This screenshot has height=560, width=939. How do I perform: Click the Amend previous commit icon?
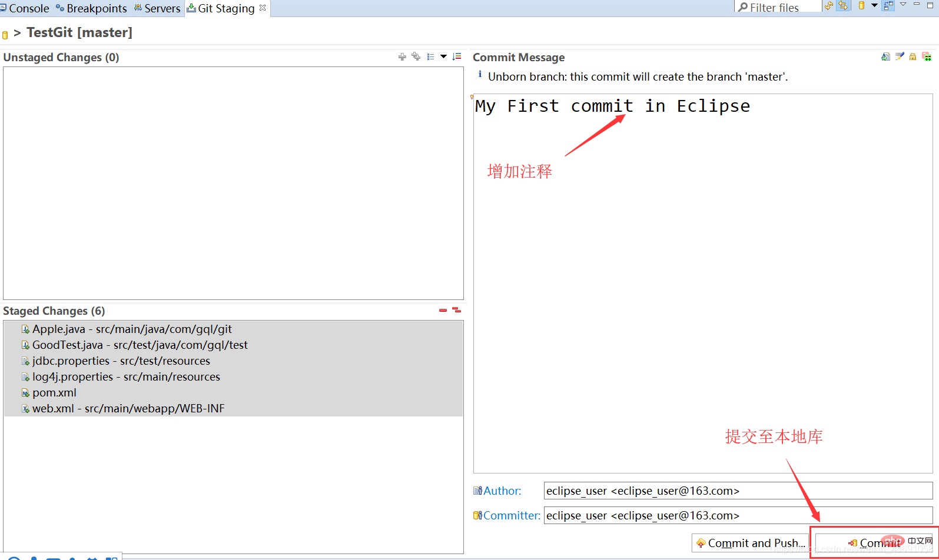885,56
